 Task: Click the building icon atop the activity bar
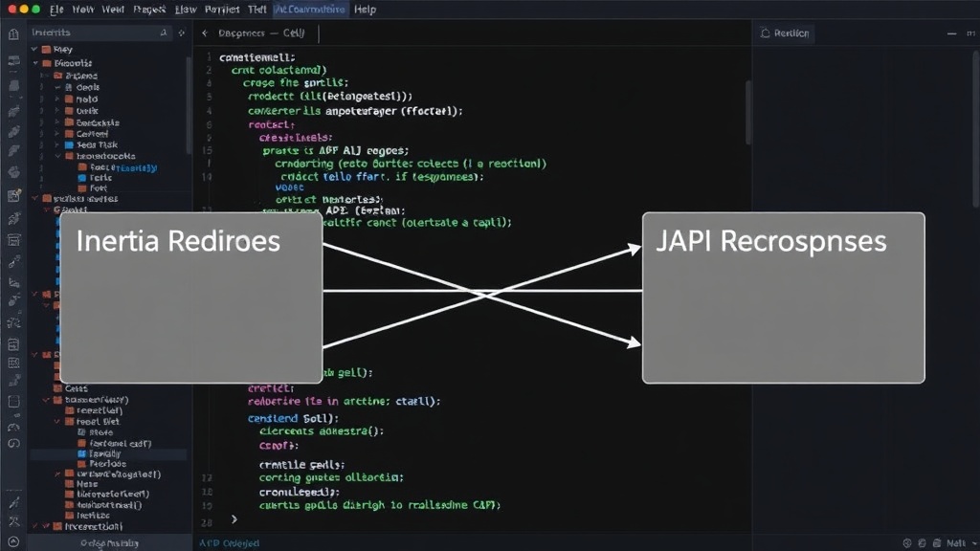(13, 34)
